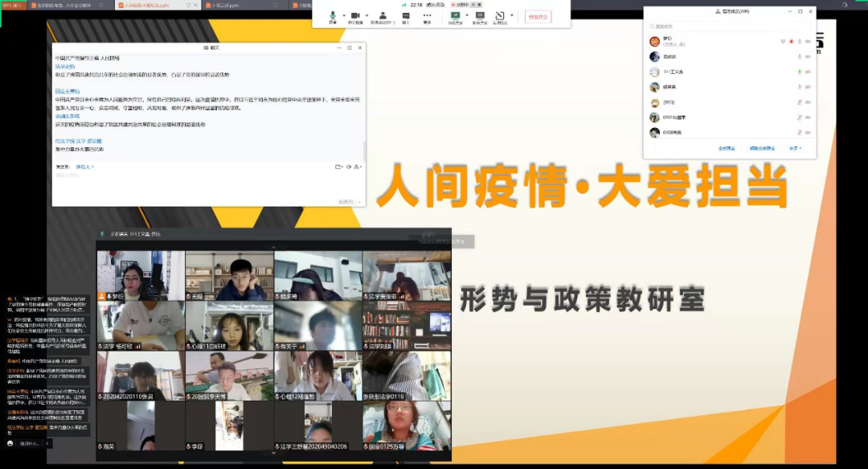The image size is (868, 469).
Task: Open the more options ellipsis in toolbar
Action: pos(427,16)
